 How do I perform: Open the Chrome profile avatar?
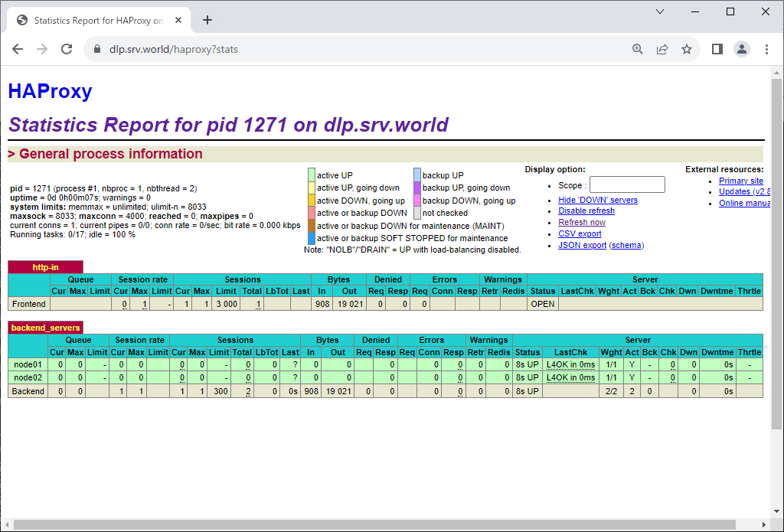tap(742, 49)
